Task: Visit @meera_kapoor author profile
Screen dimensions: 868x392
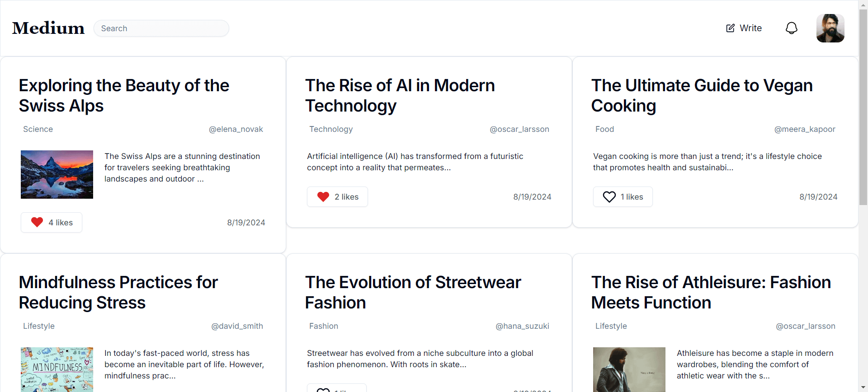Action: click(804, 129)
